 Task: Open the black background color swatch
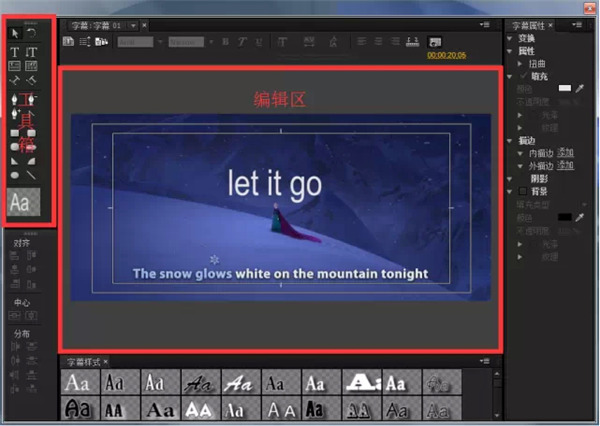(x=564, y=217)
